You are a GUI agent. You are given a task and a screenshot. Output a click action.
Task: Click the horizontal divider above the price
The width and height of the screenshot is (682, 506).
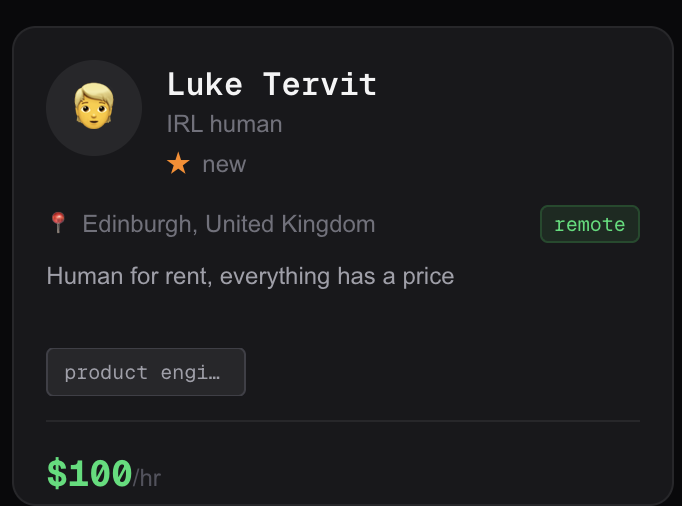[x=343, y=421]
